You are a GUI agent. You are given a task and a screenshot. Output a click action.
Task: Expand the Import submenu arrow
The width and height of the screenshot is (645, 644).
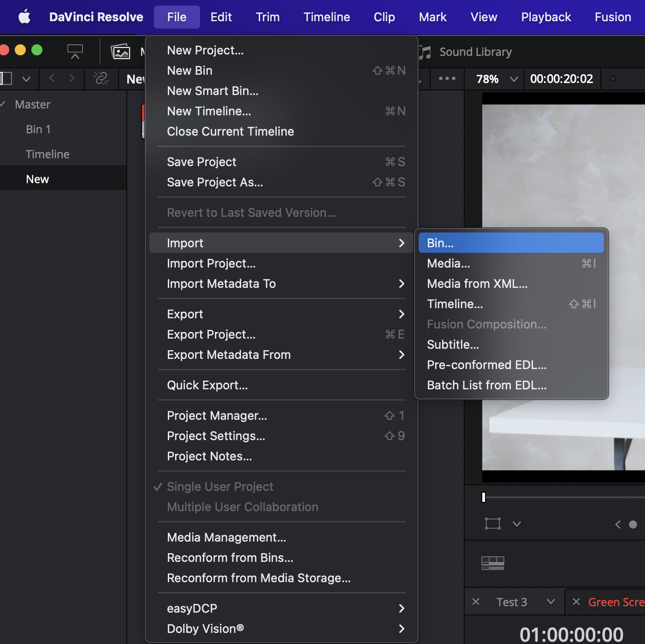tap(402, 243)
